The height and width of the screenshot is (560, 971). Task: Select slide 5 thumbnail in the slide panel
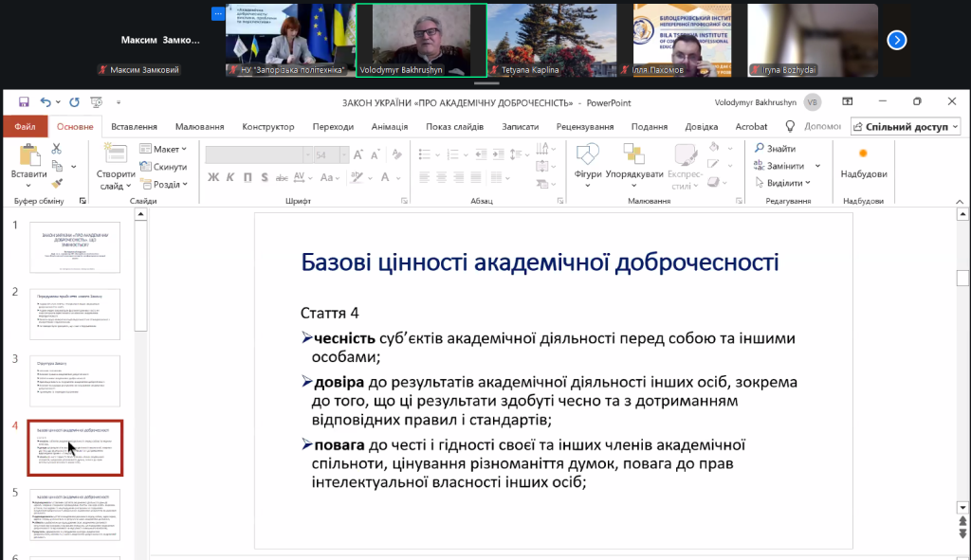75,514
